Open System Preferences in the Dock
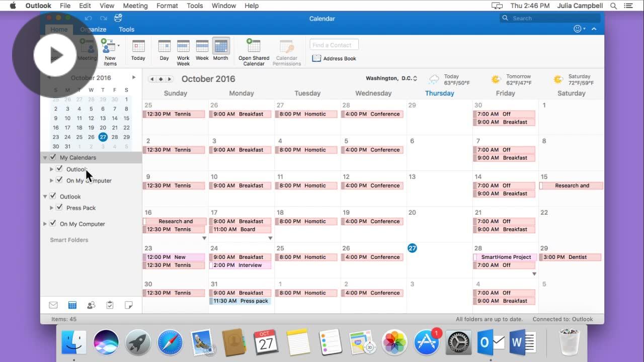Image resolution: width=644 pixels, height=362 pixels. [x=459, y=343]
